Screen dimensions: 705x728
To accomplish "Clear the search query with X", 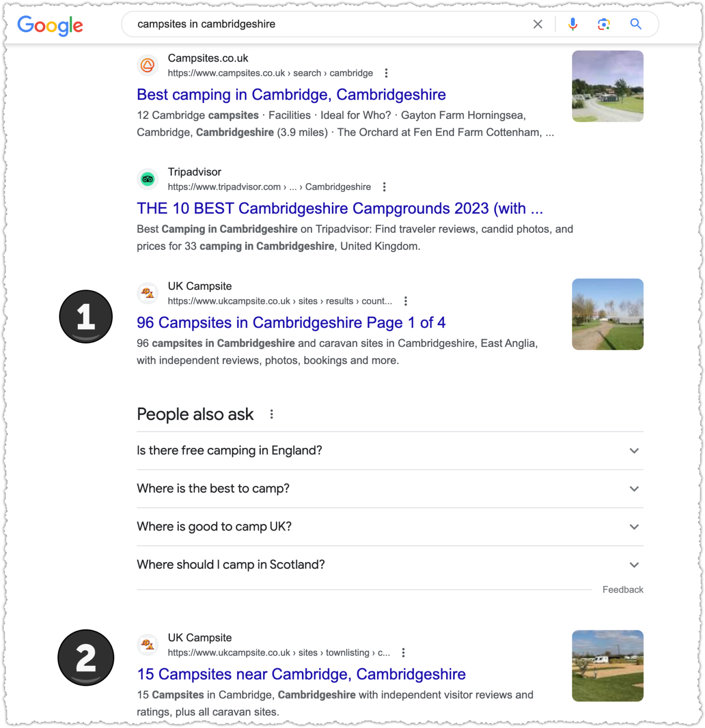I will [x=538, y=24].
